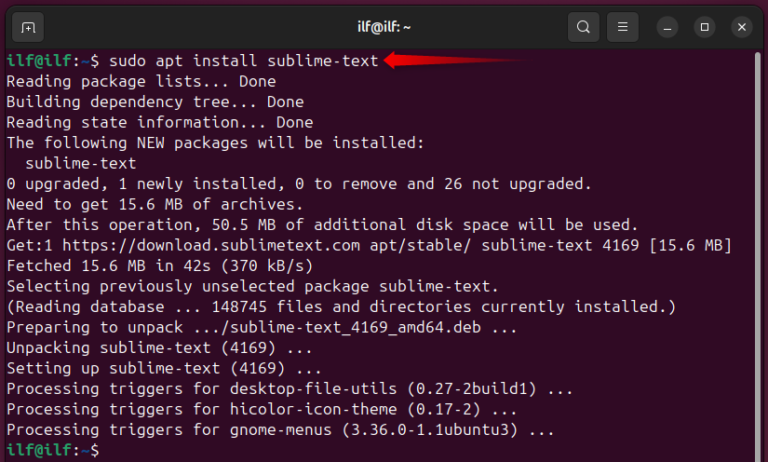Screen dimensions: 768x462
Task: Click the download.sublimetext.com URL
Action: coord(211,245)
